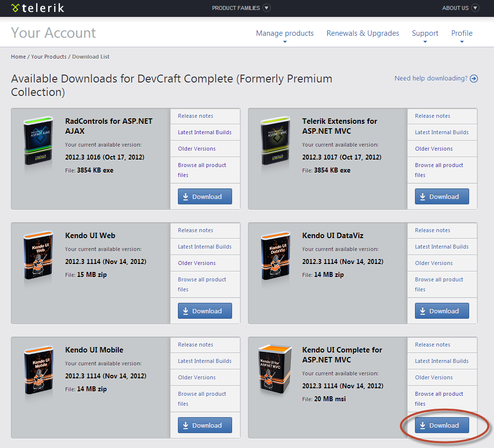Open Release notes for Kendo UI Web
Viewport: 494px width, 448px height.
click(196, 230)
